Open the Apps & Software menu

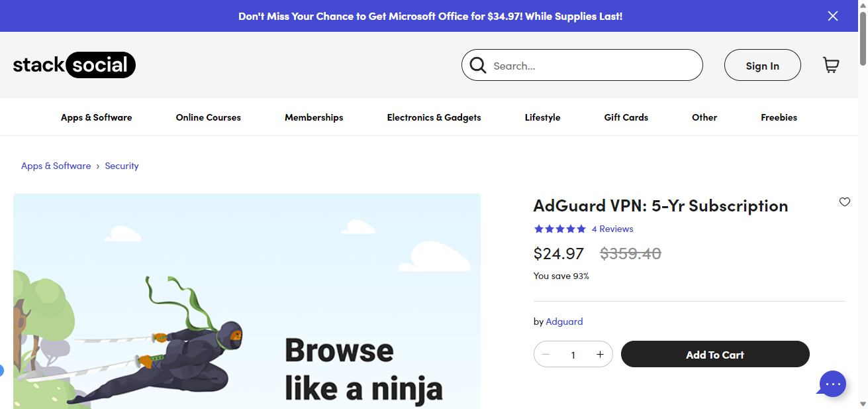[97, 117]
